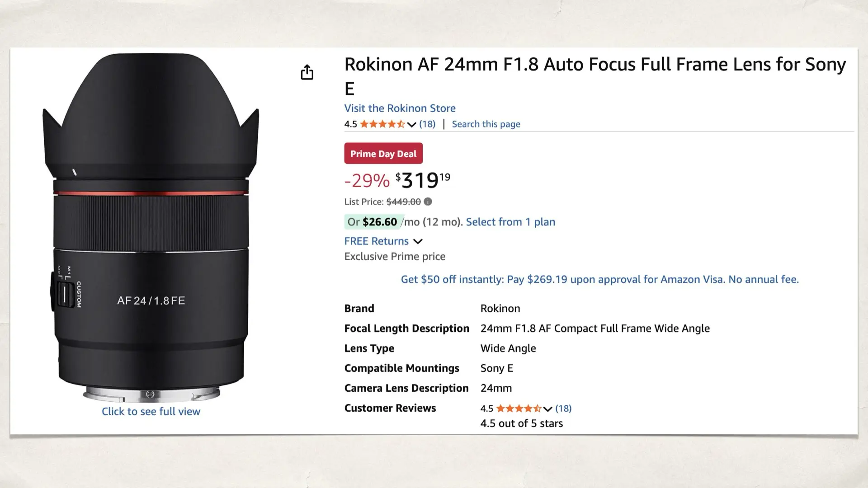
Task: Open the Amazon Visa $50 off offer
Action: (x=599, y=279)
